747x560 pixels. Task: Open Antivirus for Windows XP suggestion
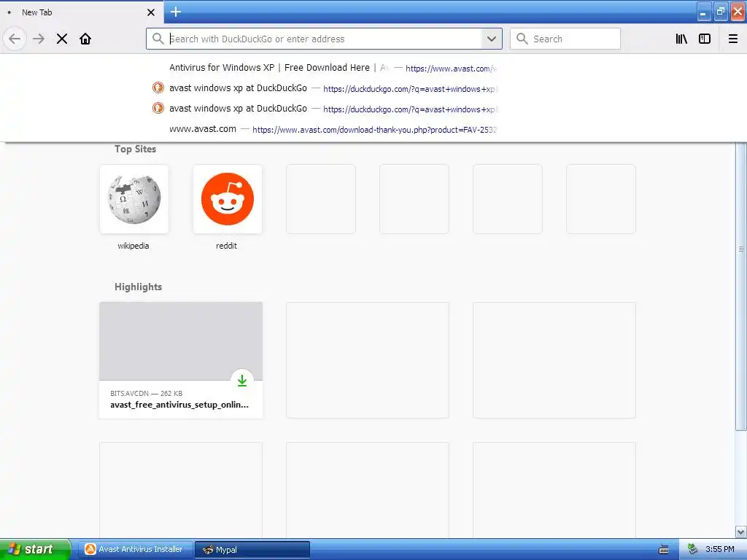click(324, 68)
